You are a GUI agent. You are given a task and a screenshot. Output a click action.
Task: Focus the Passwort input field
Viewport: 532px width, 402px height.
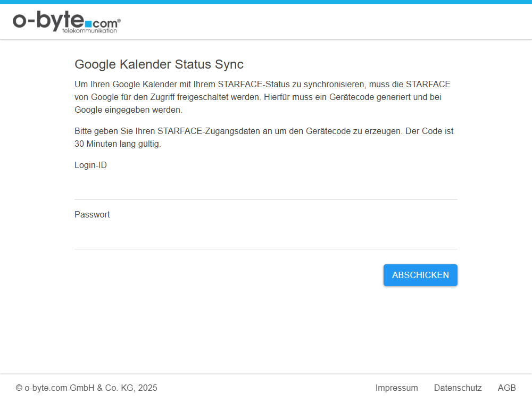click(x=265, y=236)
